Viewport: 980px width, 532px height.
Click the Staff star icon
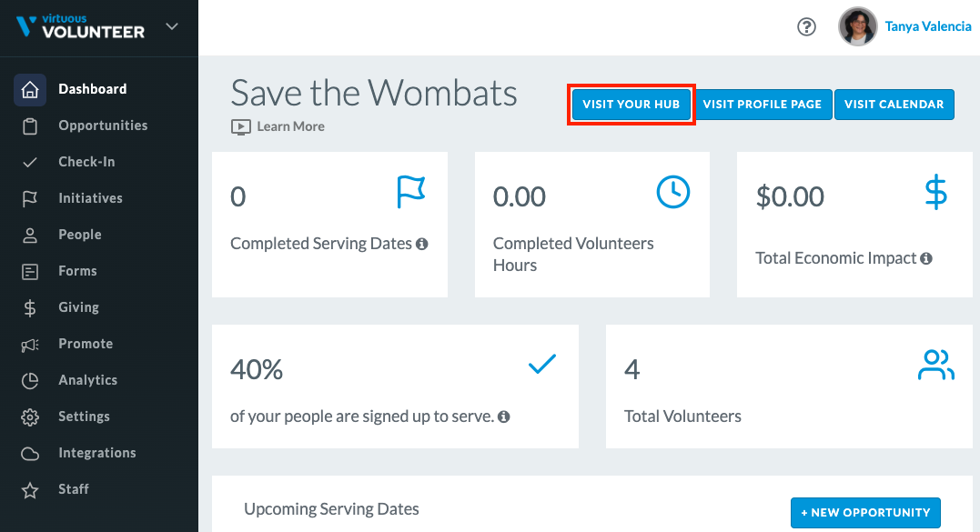pos(30,490)
